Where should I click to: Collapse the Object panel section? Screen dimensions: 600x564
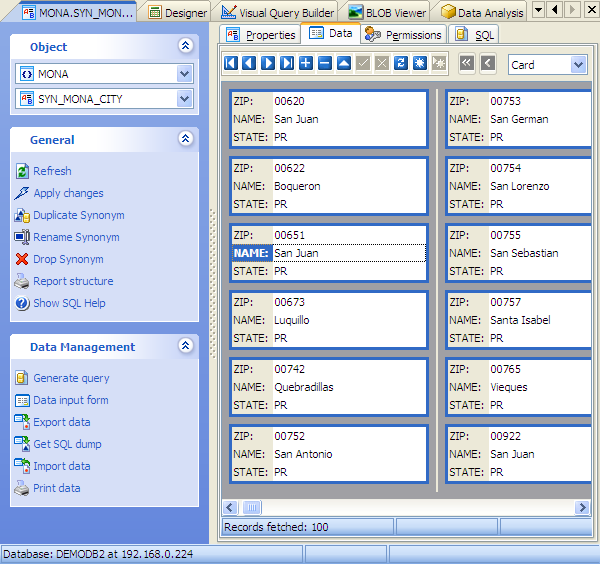(185, 46)
